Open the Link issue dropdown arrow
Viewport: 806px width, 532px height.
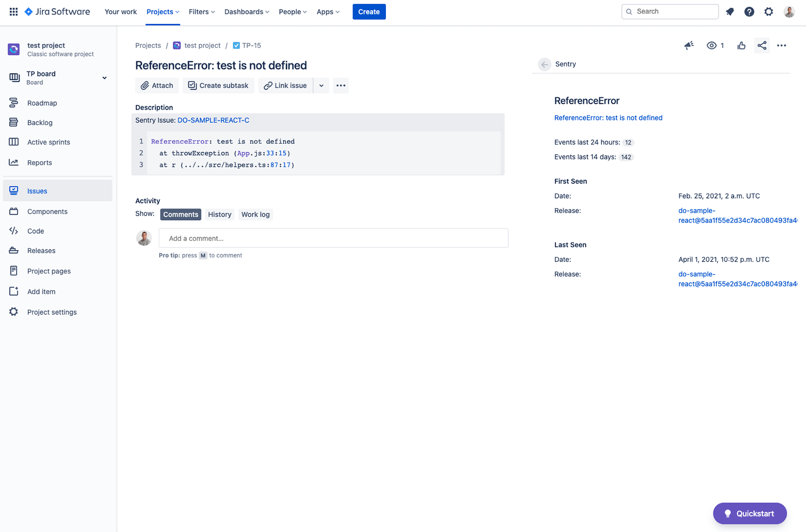click(321, 85)
